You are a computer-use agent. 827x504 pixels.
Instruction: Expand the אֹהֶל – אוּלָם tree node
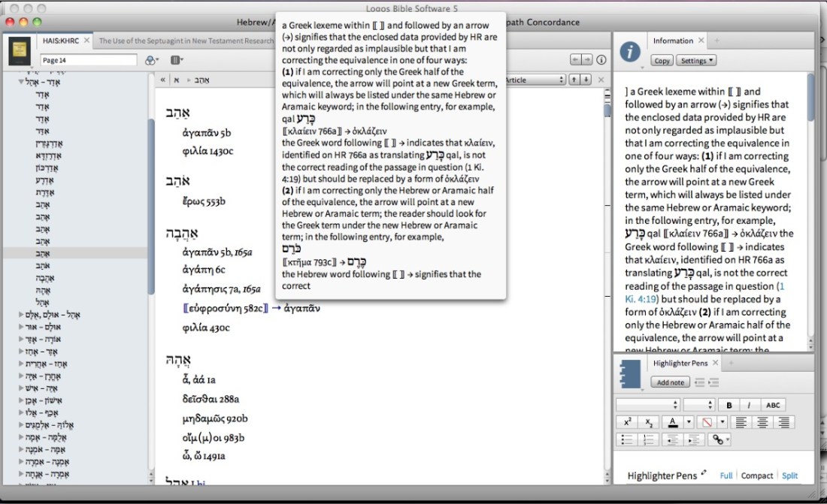click(x=22, y=315)
